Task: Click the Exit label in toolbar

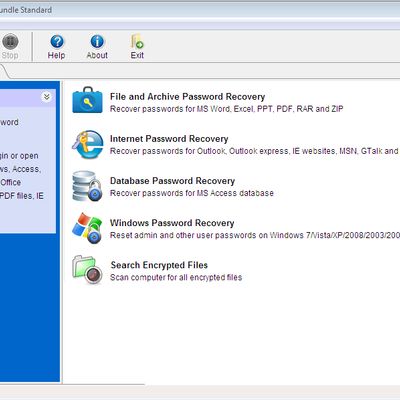Action: [x=137, y=55]
